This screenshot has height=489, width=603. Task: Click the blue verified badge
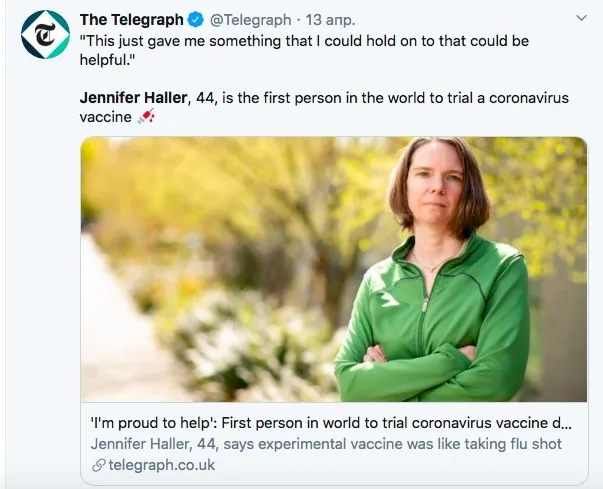[x=196, y=20]
